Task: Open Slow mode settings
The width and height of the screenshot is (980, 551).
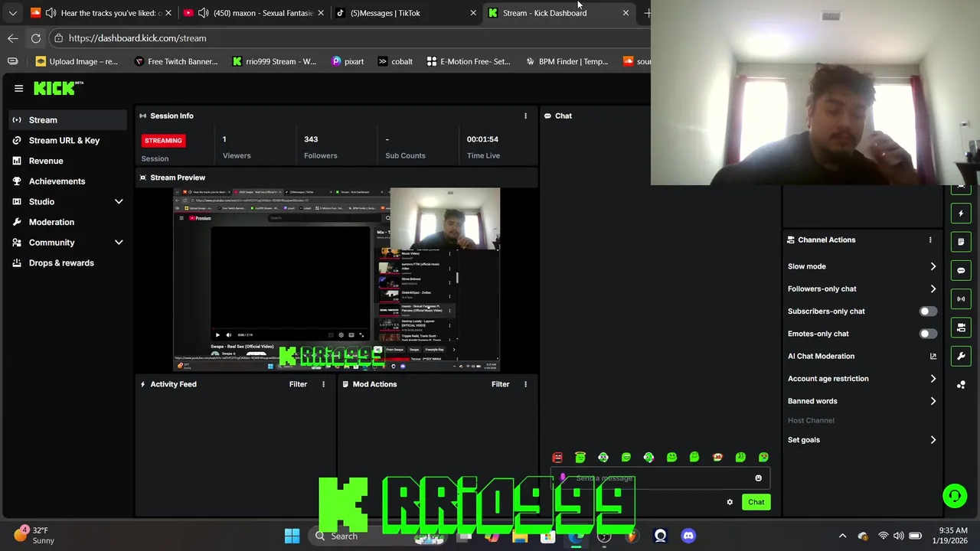Action: (x=862, y=266)
